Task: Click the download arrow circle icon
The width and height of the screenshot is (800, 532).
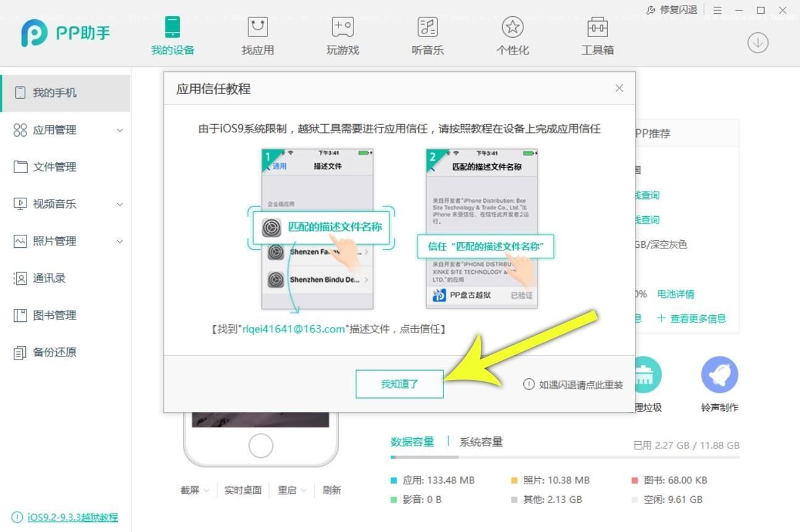Action: pos(757,42)
